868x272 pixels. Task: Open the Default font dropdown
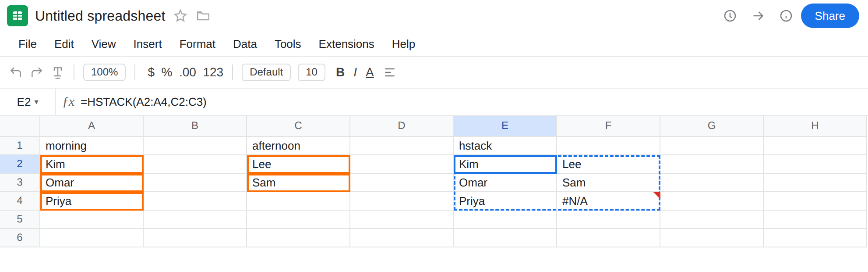coord(266,72)
